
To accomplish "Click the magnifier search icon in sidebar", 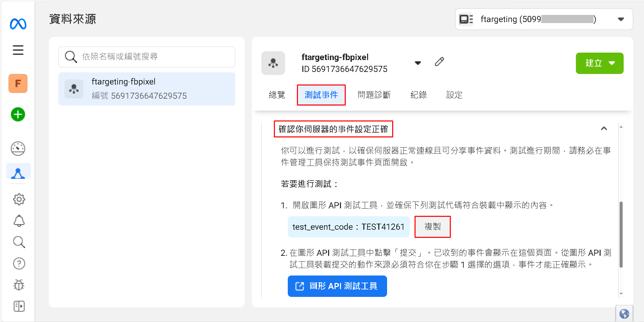I will (19, 242).
